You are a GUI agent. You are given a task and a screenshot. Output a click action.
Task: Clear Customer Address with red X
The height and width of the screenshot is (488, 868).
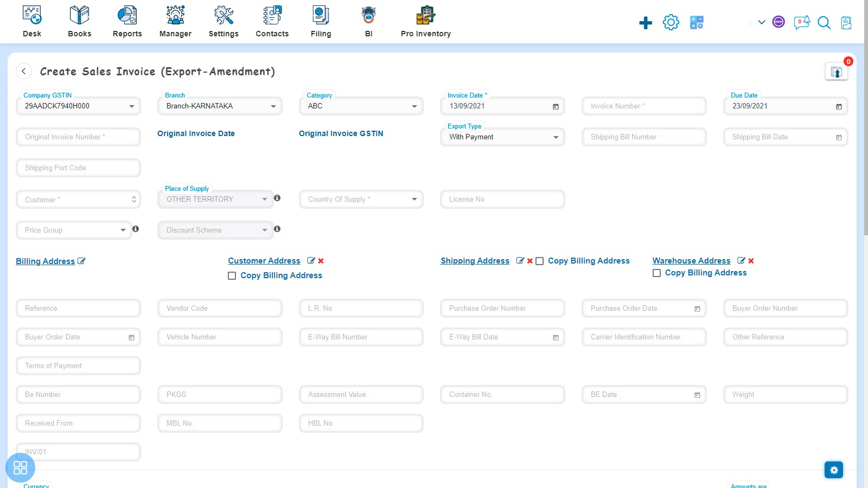pyautogui.click(x=321, y=261)
